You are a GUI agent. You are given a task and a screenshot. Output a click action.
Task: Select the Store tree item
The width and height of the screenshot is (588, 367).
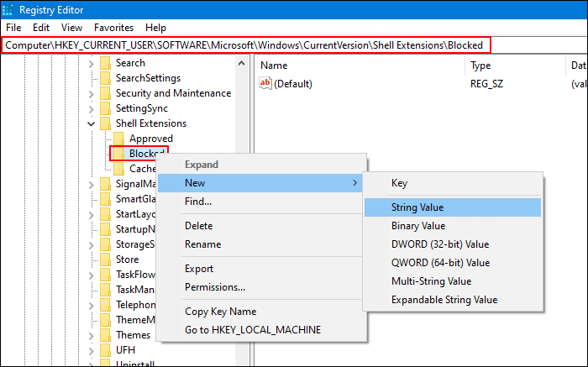[x=127, y=260]
